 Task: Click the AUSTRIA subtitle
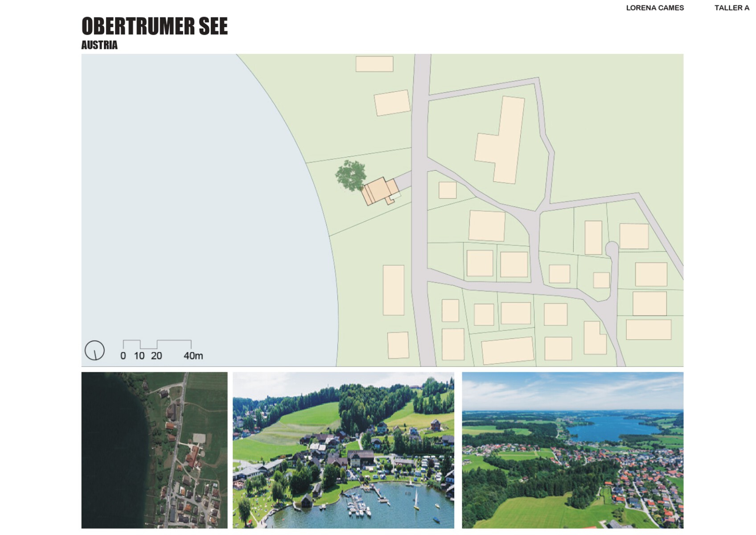click(99, 45)
